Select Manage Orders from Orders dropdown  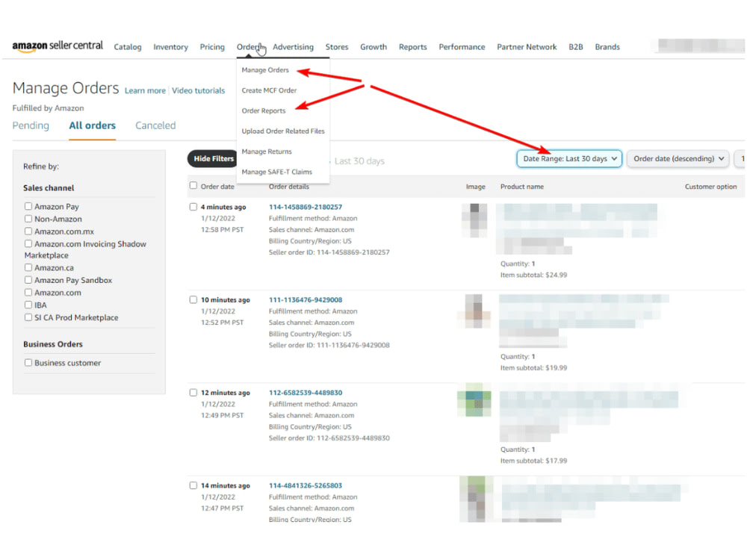265,70
